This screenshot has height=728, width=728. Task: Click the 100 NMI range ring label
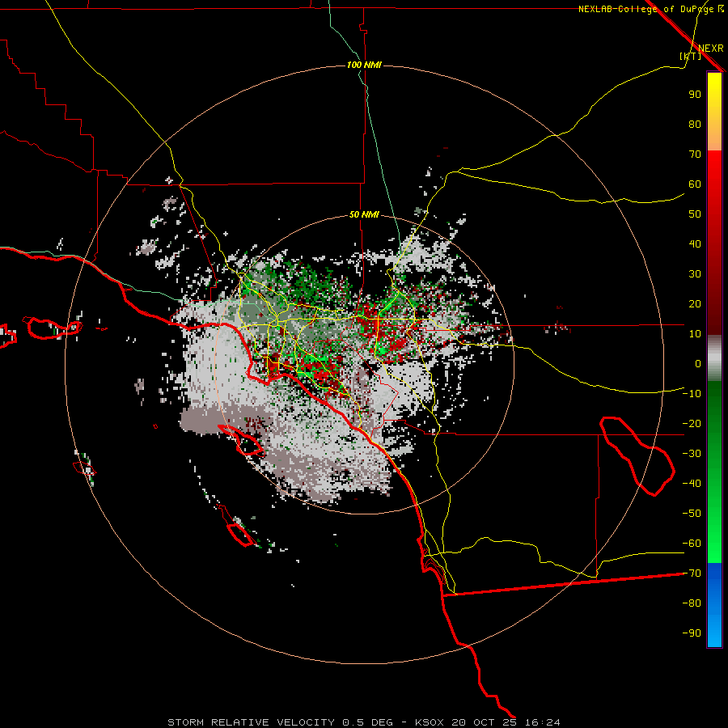[x=364, y=65]
